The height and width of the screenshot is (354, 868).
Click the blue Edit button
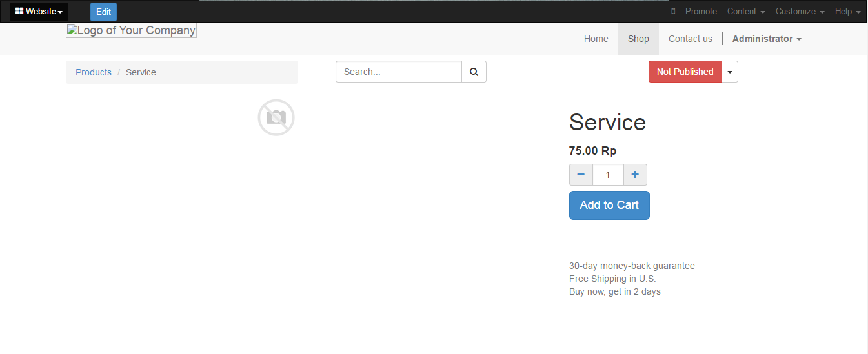(x=103, y=12)
